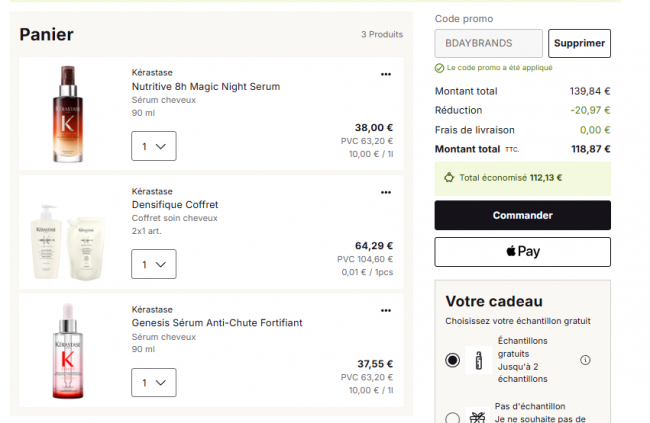Image resolution: width=650 pixels, height=423 pixels.
Task: Click 'Choisissez votre échantillon gratuit' text
Action: [x=518, y=321]
